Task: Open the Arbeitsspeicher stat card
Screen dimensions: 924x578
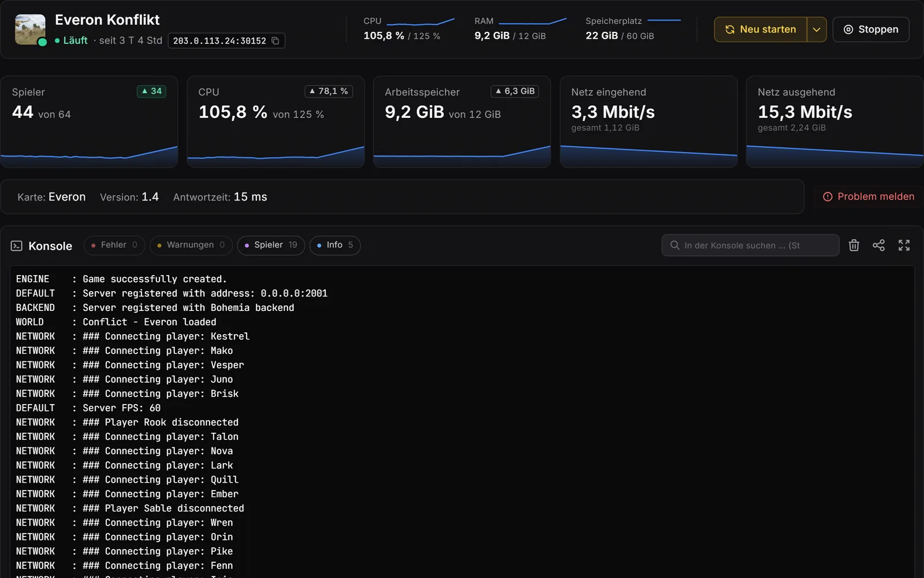Action: coord(462,122)
